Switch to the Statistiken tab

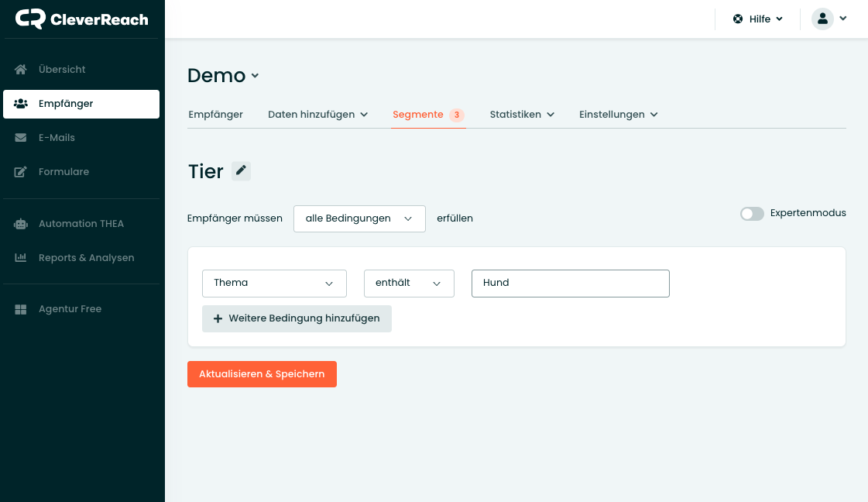coord(515,114)
